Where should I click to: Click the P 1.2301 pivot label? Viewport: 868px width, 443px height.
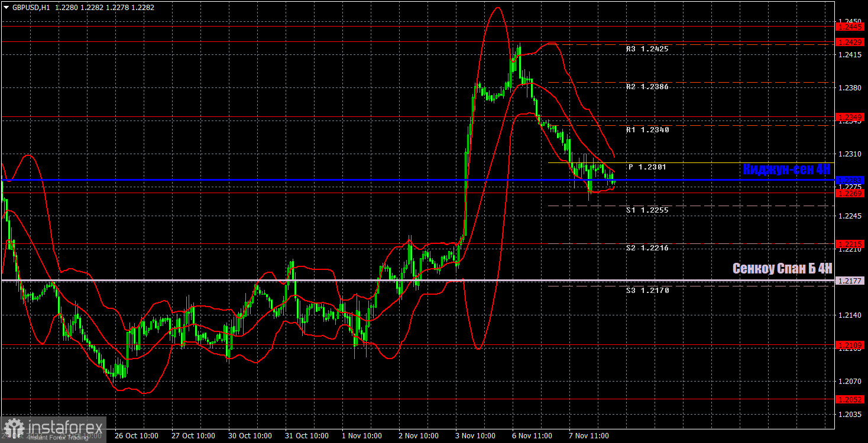(647, 167)
